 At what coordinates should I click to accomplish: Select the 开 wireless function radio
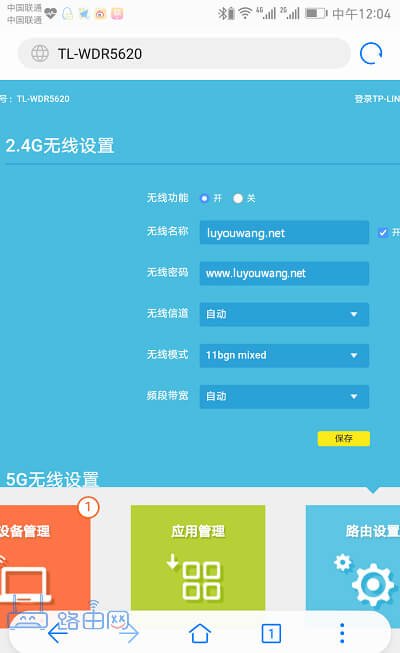coord(204,198)
